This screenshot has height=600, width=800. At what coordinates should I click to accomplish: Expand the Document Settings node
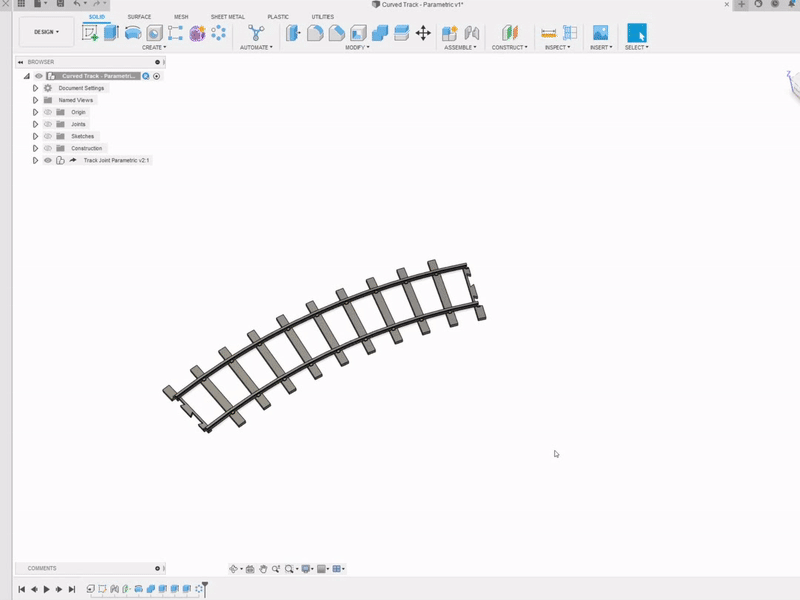(x=35, y=88)
